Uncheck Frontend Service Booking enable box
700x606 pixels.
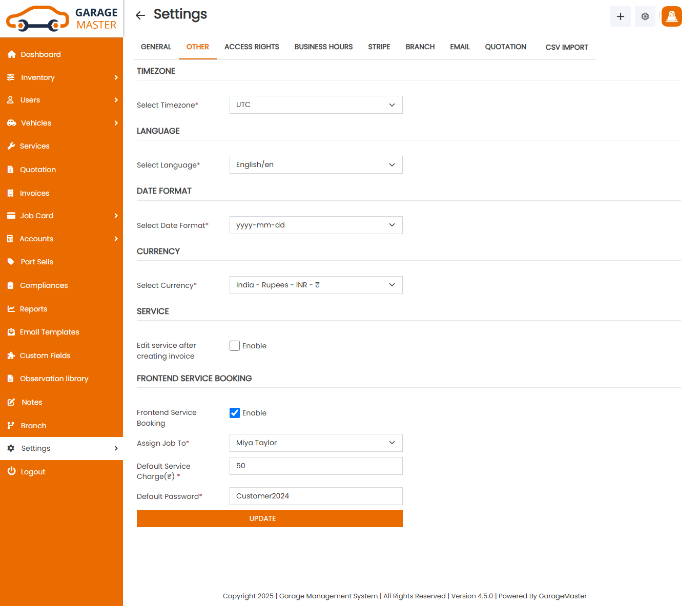[x=235, y=413]
